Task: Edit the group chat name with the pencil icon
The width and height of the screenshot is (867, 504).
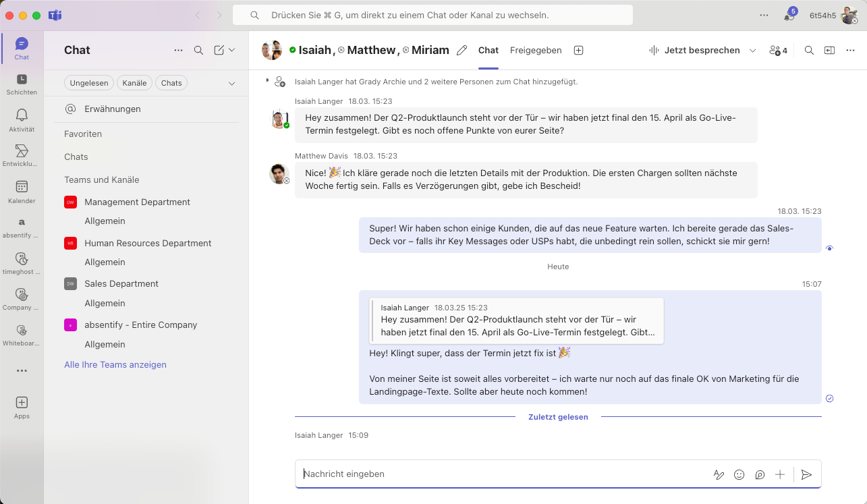Action: click(x=462, y=50)
